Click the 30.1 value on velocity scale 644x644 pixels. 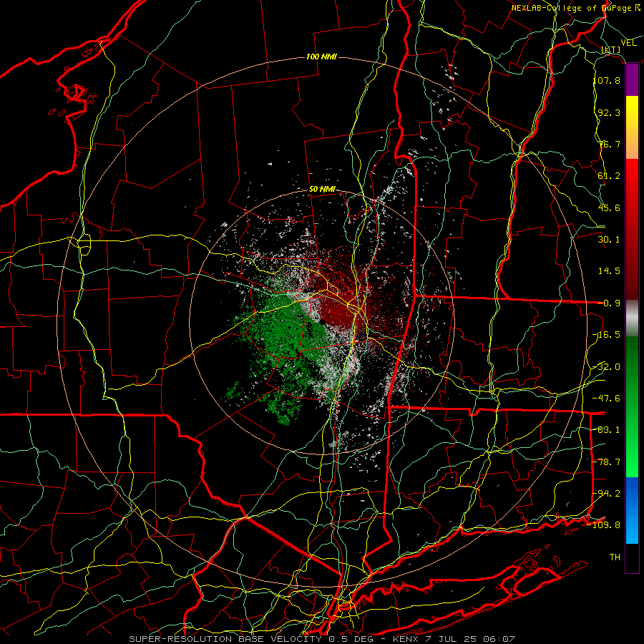pyautogui.click(x=609, y=240)
